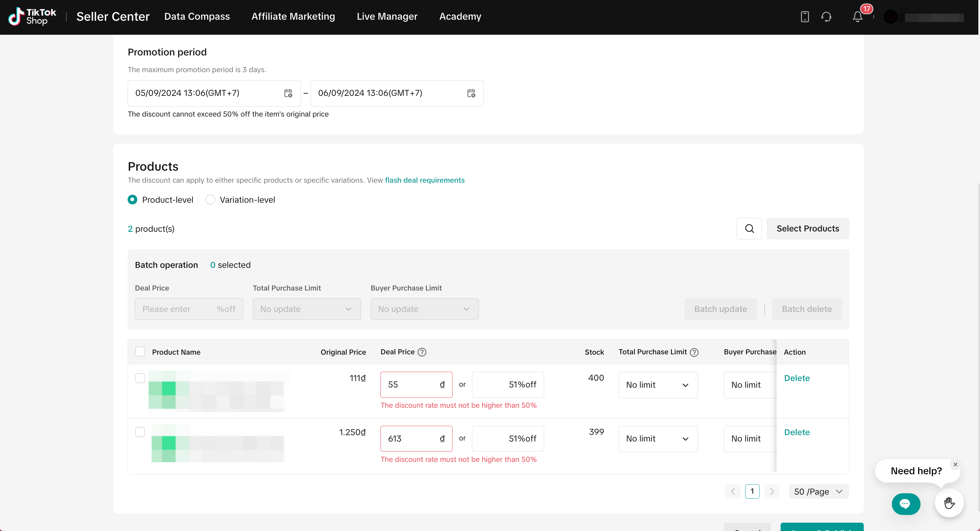Open the green chat bubble button
The image size is (980, 531).
pos(906,504)
